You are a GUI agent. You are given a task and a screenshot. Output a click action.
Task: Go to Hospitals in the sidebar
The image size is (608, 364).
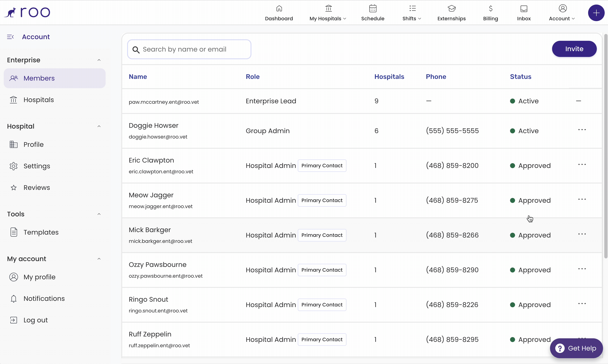[x=39, y=100]
